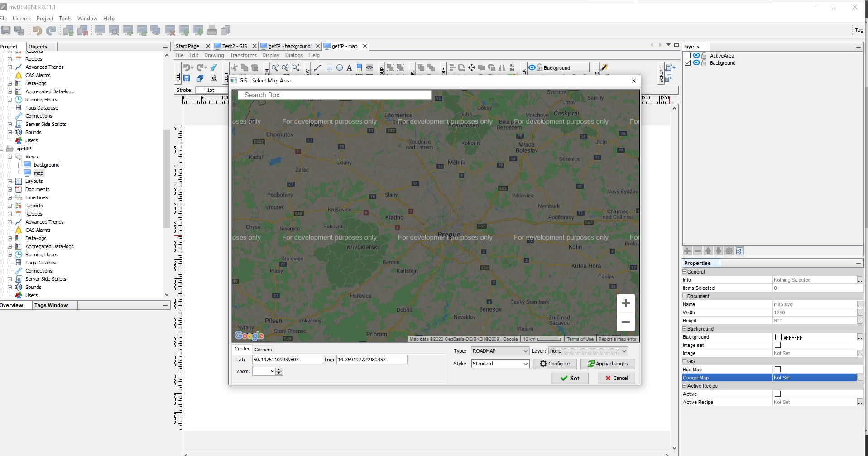Switch to the getIP - background tab
Viewport: 868px width, 456px height.
(289, 46)
